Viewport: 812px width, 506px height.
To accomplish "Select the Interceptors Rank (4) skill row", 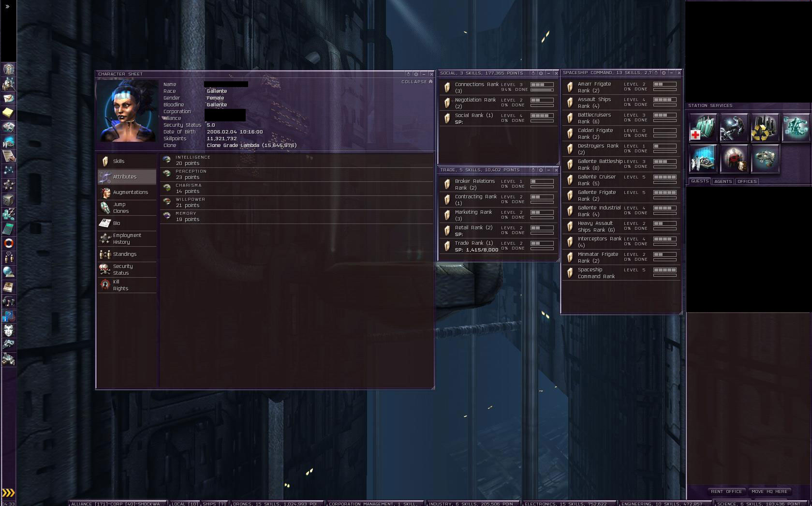I will 621,242.
